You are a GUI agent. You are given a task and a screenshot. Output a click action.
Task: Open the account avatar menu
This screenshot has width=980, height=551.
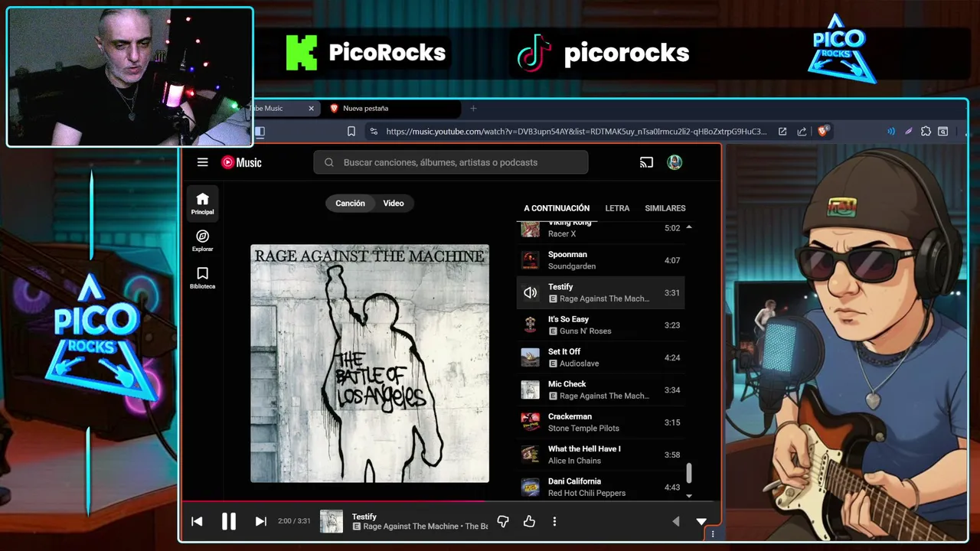click(x=675, y=162)
